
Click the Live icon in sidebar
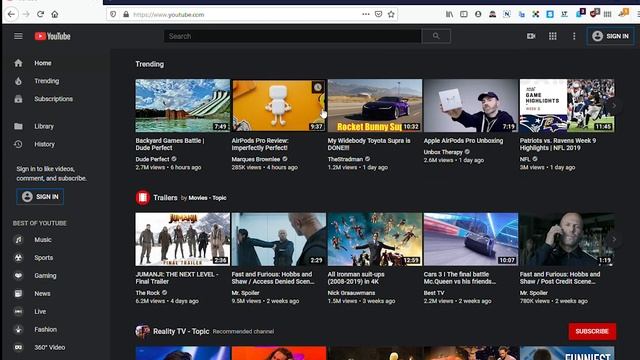point(18,312)
